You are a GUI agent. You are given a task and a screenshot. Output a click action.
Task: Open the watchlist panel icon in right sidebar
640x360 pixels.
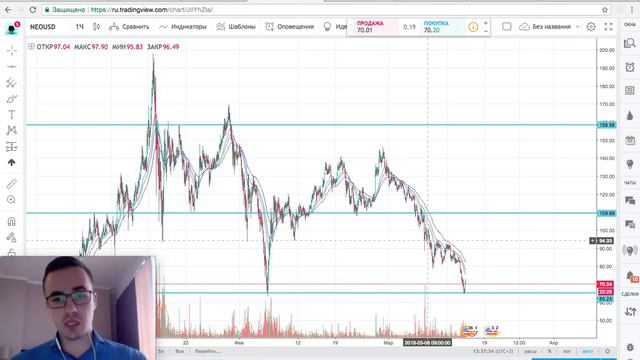pyautogui.click(x=630, y=43)
